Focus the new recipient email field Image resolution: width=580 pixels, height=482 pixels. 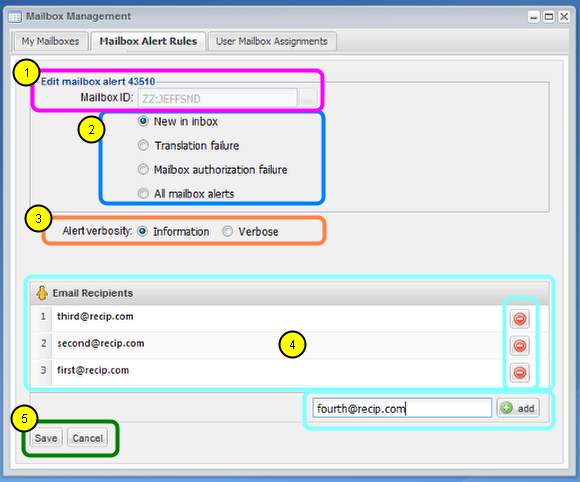pyautogui.click(x=402, y=408)
